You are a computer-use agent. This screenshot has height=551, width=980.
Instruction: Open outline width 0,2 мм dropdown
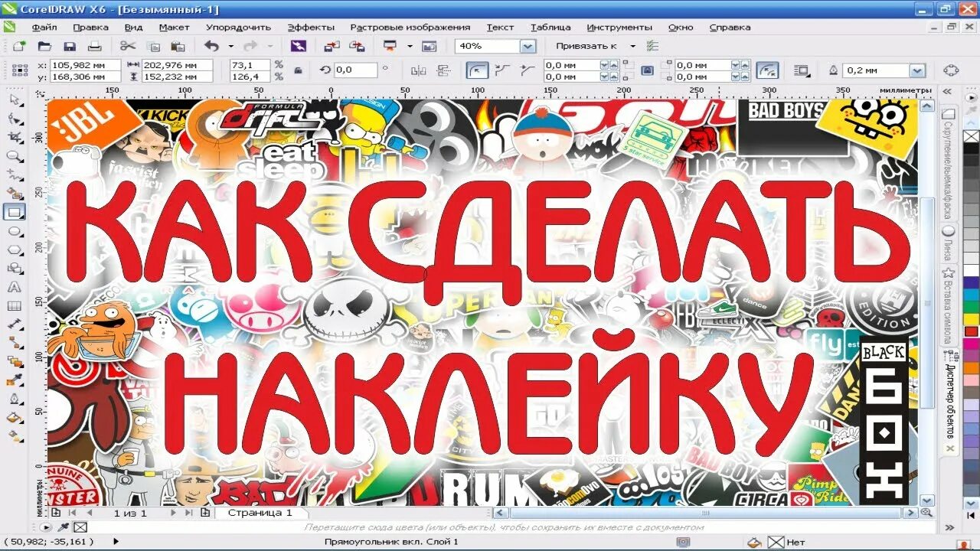tap(917, 70)
